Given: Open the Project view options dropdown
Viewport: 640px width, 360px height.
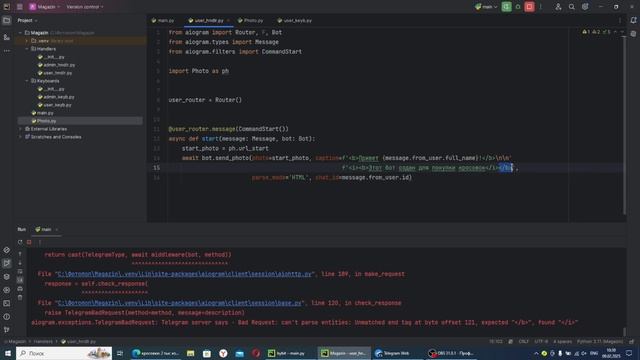Looking at the screenshot, I should [27, 20].
